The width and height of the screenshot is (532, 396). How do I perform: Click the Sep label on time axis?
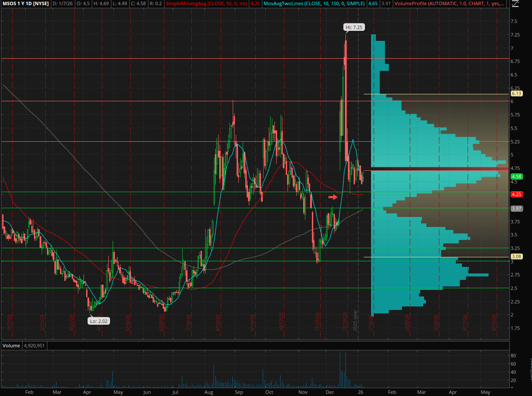pyautogui.click(x=239, y=392)
